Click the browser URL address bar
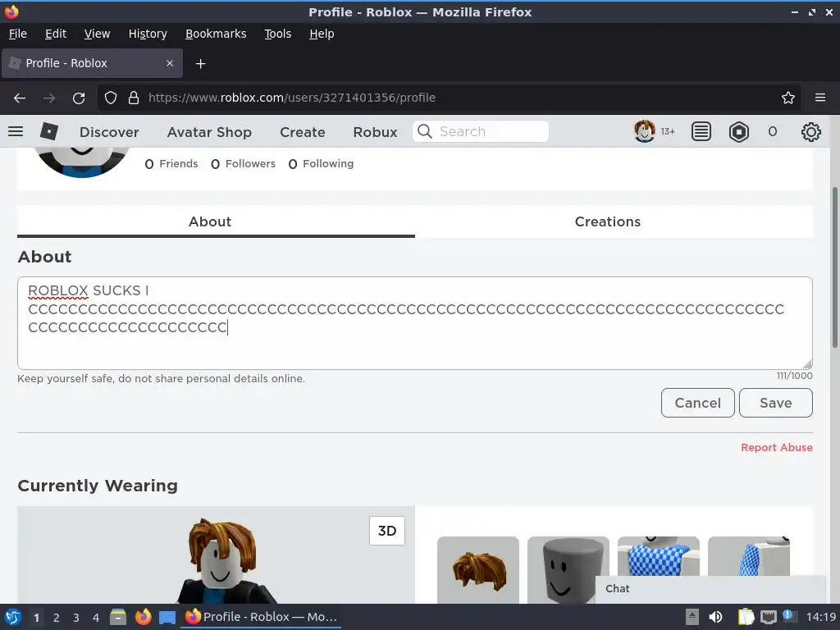Screen dimensions: 840x630 click(x=447, y=98)
